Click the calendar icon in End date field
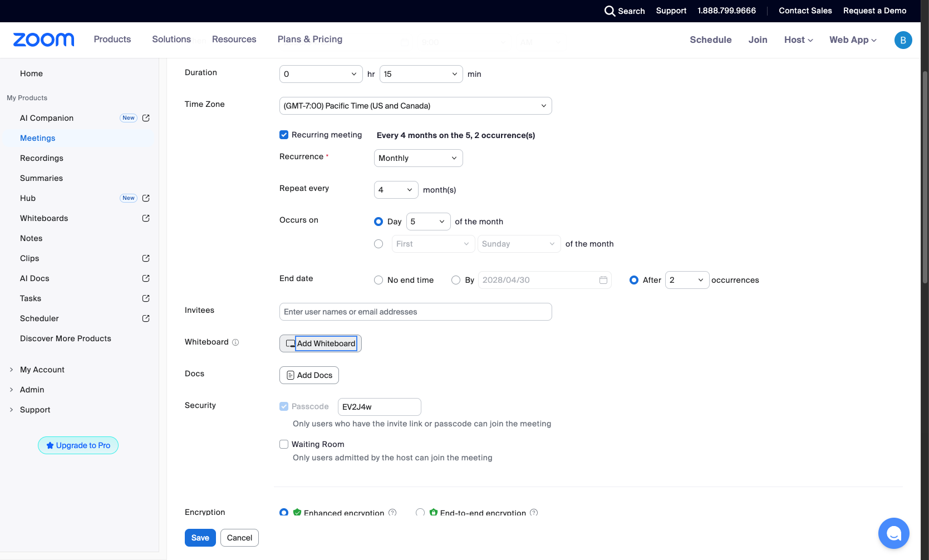 click(603, 280)
